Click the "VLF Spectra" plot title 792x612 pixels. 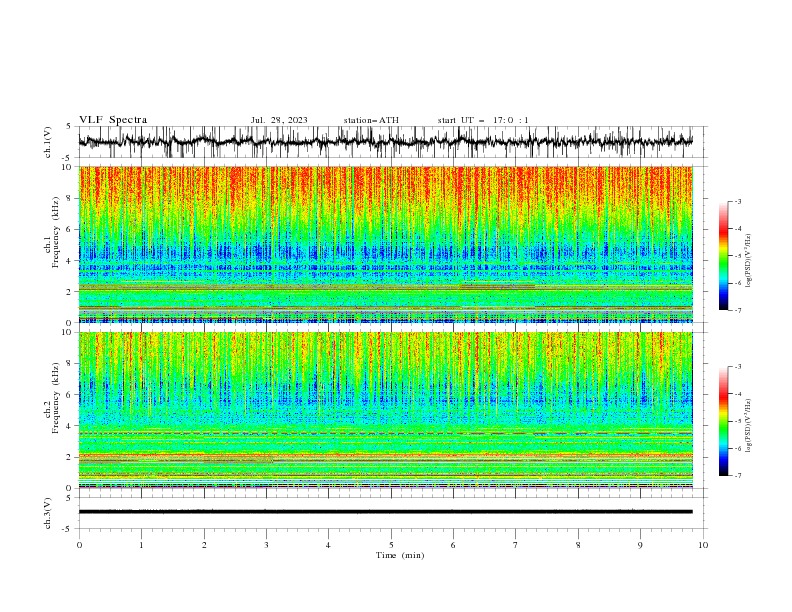point(113,120)
